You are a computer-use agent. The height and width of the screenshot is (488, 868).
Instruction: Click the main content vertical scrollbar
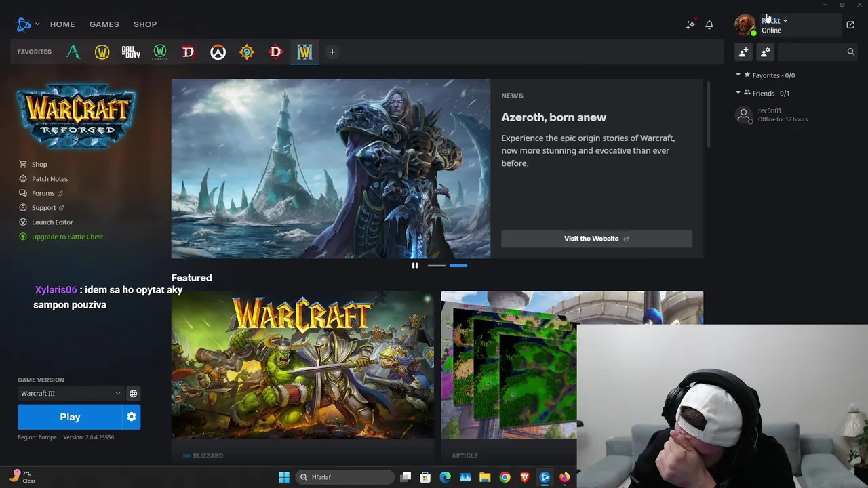coord(709,114)
